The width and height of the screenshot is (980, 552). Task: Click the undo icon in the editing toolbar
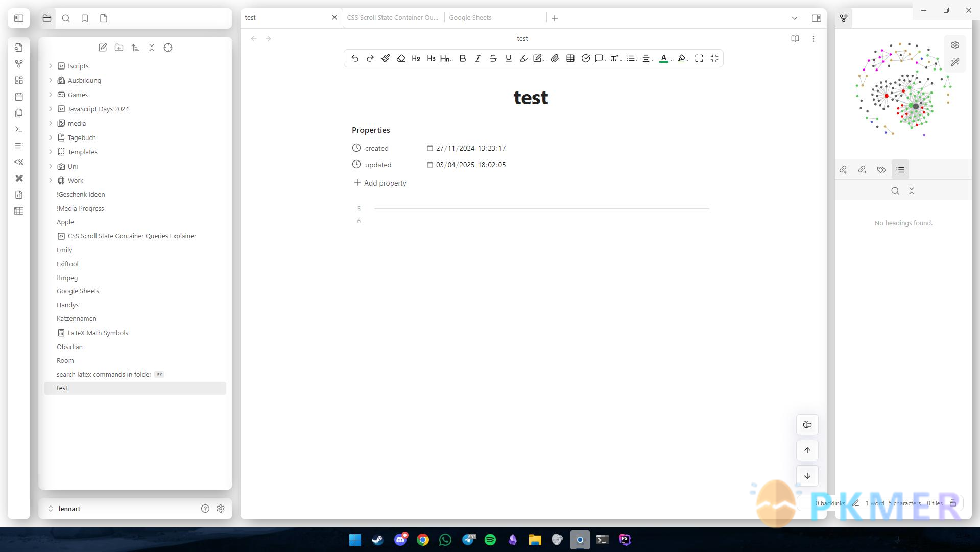(x=355, y=59)
